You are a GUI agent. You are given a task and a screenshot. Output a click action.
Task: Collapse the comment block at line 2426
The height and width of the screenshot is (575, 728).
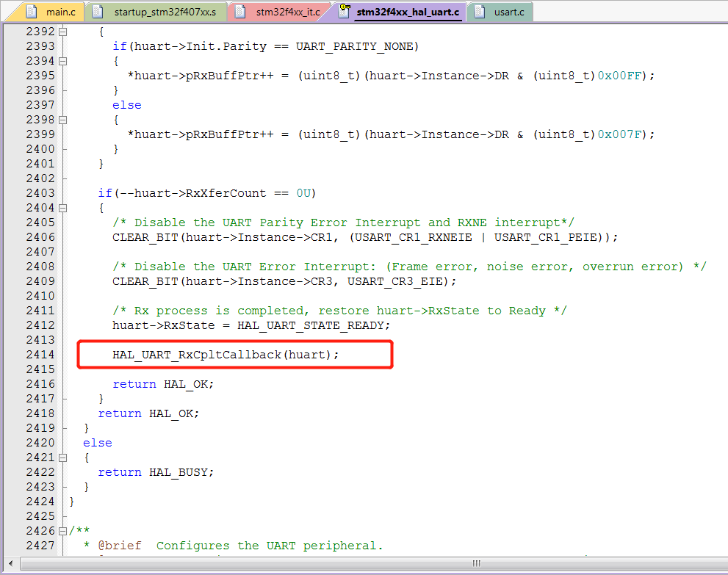tap(62, 531)
